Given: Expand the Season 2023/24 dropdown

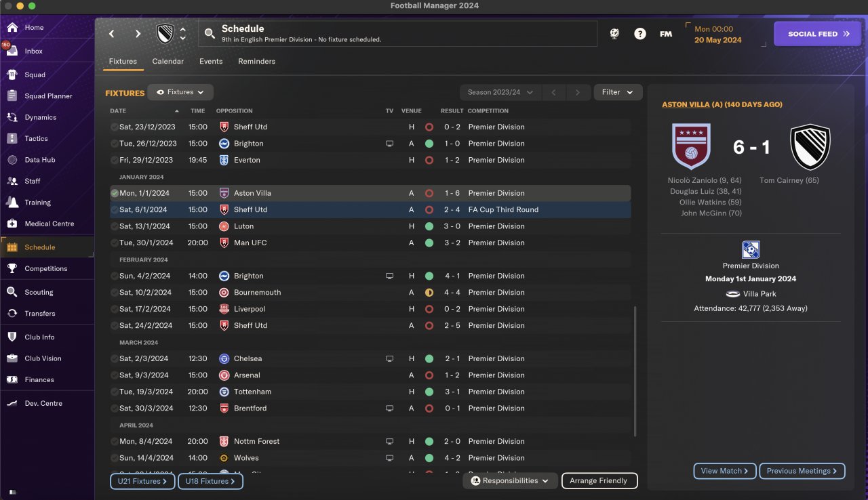Looking at the screenshot, I should [x=500, y=92].
